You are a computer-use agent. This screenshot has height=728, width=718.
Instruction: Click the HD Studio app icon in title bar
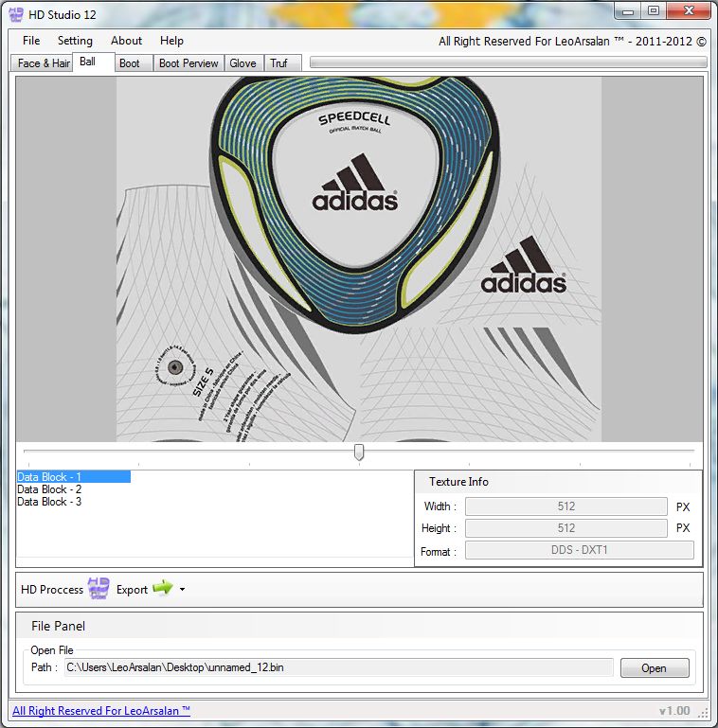tap(15, 14)
